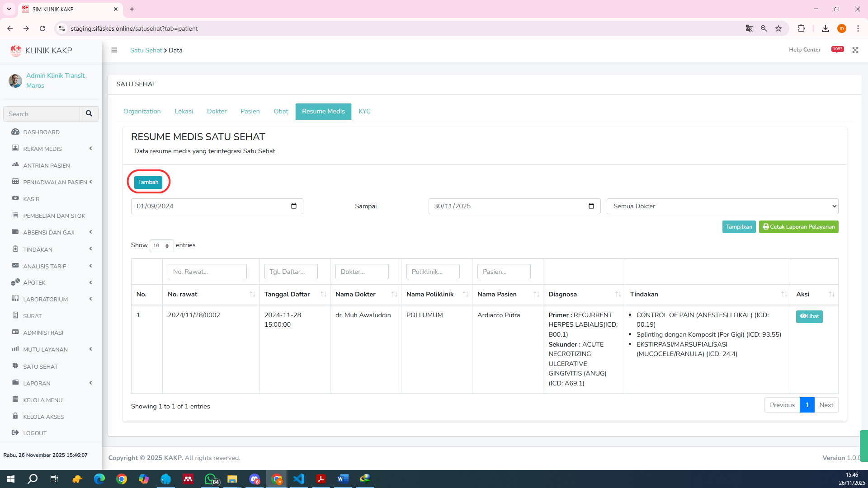The width and height of the screenshot is (868, 488).
Task: Open Dashboard from the sidebar
Action: (41, 132)
